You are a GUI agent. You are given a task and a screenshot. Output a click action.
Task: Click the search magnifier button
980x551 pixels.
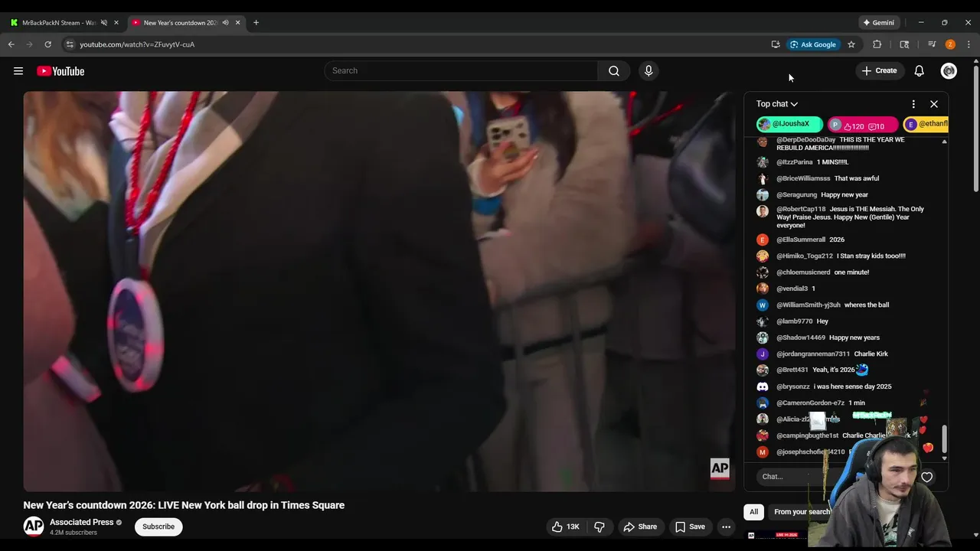click(x=614, y=71)
